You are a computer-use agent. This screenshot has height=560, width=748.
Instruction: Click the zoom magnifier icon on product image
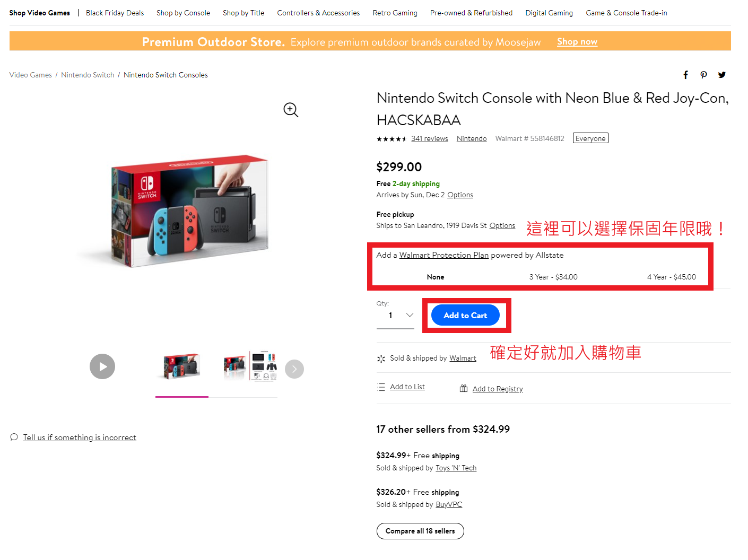291,110
